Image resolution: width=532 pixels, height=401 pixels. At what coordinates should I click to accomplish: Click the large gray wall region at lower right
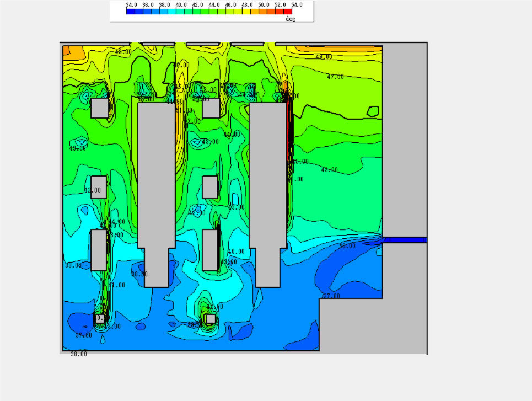point(375,325)
